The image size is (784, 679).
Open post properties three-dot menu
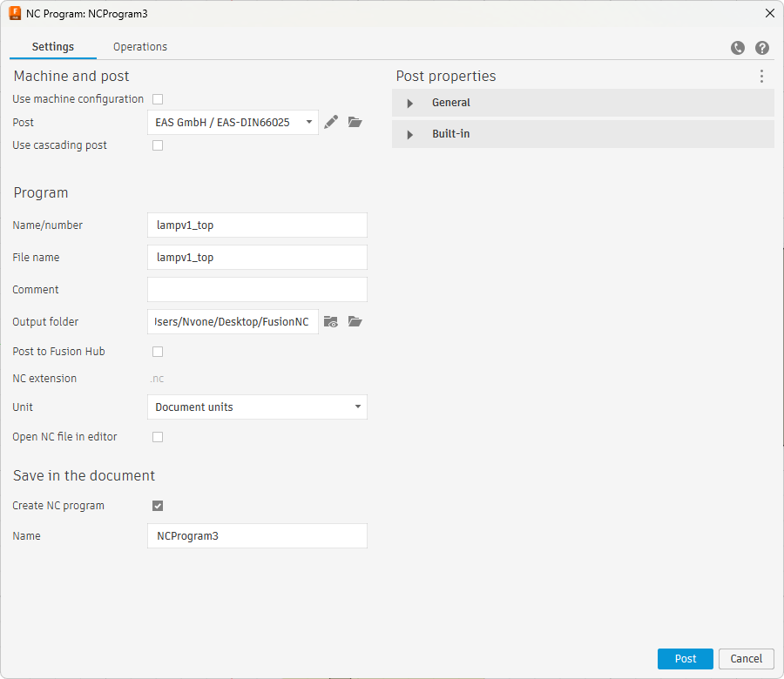click(x=761, y=77)
